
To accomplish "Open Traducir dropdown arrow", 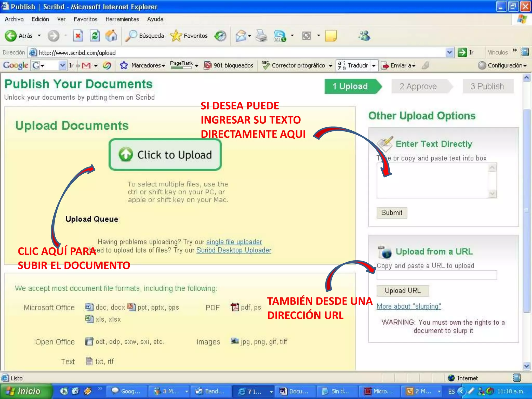I will (x=374, y=65).
